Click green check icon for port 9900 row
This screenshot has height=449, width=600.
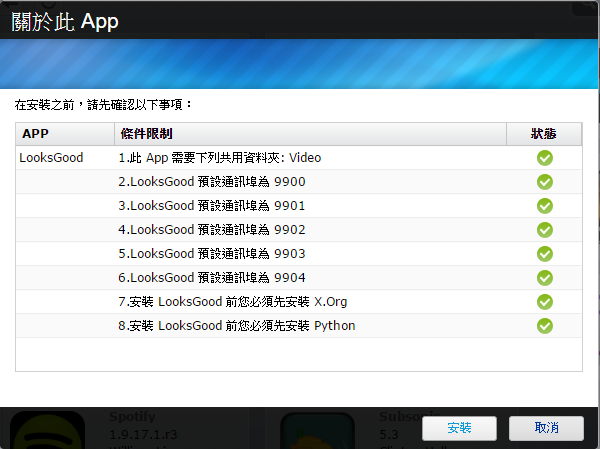(x=545, y=182)
